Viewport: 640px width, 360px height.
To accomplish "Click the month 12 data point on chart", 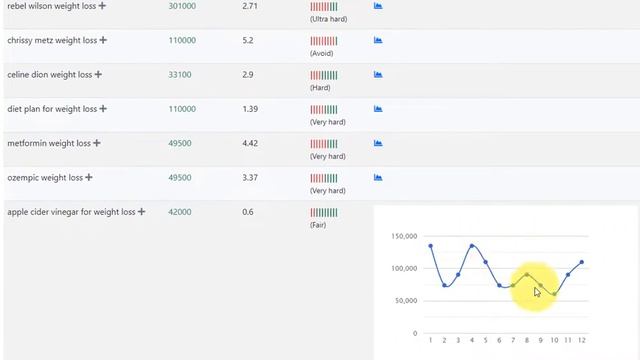I will point(582,262).
